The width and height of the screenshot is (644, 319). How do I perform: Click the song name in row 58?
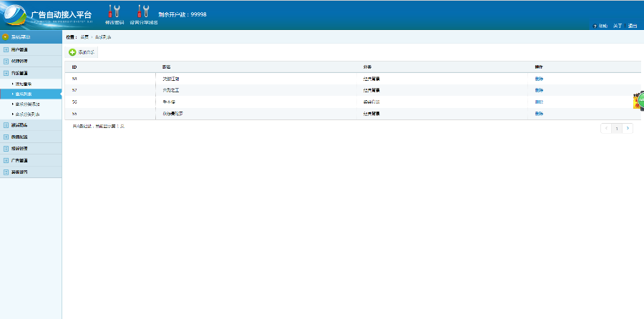[171, 79]
